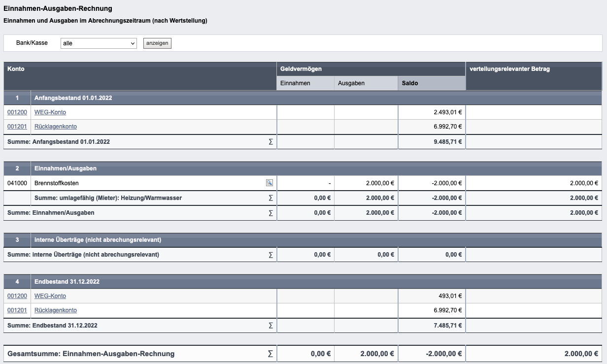Image resolution: width=607 pixels, height=364 pixels.
Task: Open WEG-Konto link under Endbestand
Action: pyautogui.click(x=50, y=296)
